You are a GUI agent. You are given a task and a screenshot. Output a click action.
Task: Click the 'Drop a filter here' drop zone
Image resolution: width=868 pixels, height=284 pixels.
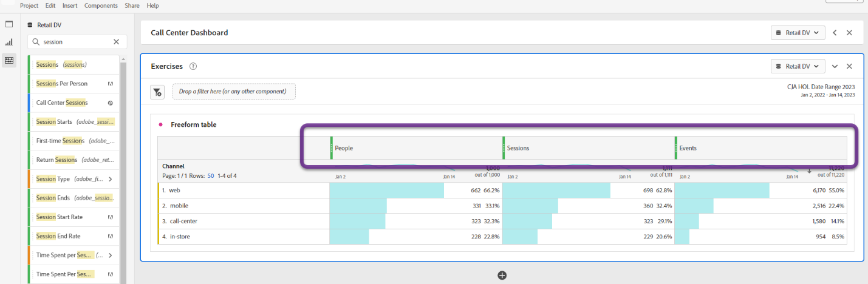(234, 92)
